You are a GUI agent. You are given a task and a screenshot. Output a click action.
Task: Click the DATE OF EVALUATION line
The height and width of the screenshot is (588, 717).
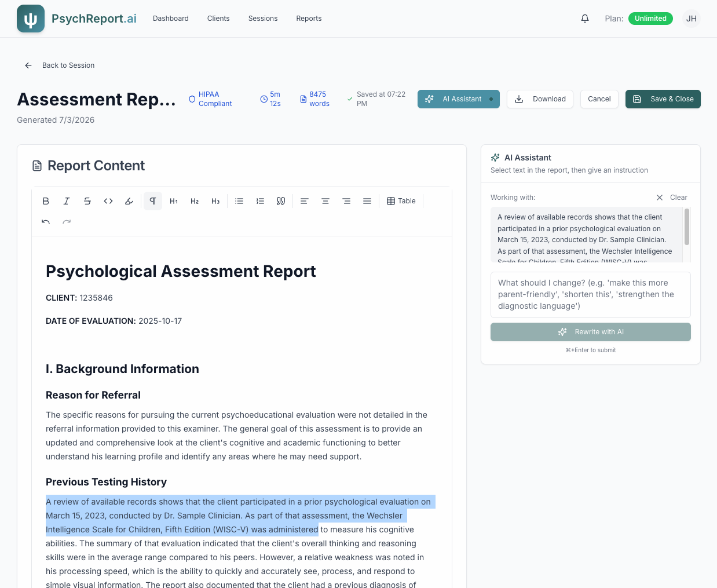coord(114,321)
